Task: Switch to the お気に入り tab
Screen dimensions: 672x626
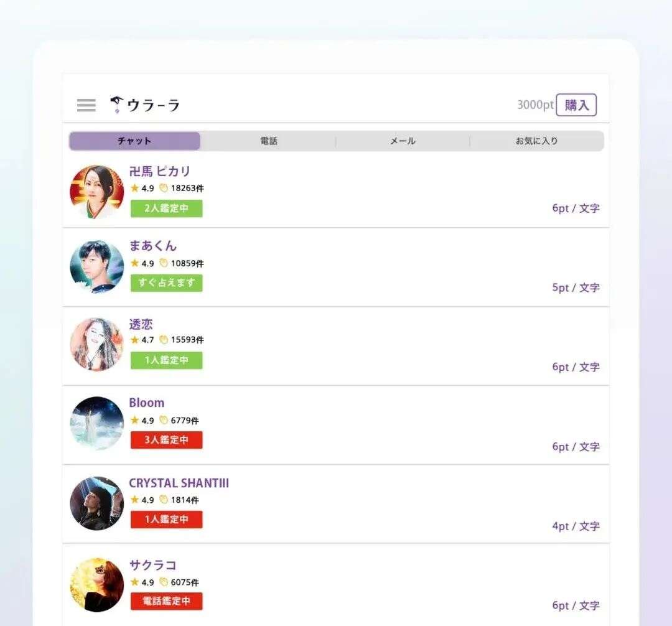Action: tap(537, 141)
